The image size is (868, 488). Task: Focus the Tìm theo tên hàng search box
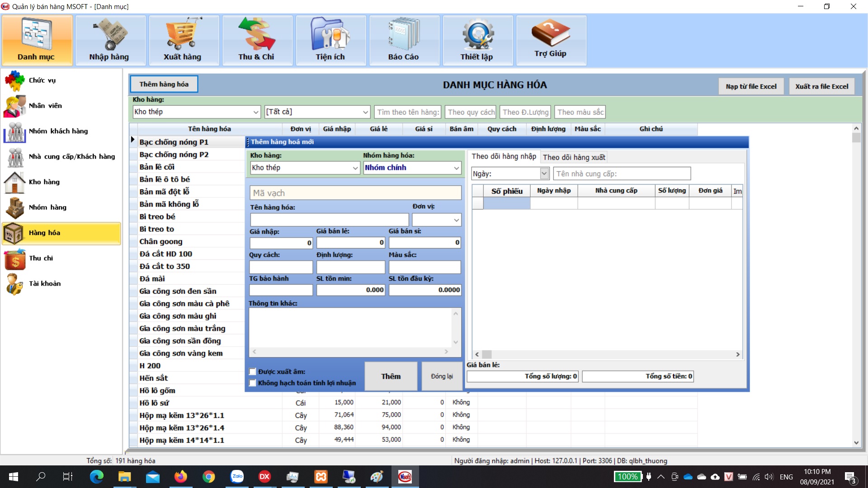pos(408,112)
